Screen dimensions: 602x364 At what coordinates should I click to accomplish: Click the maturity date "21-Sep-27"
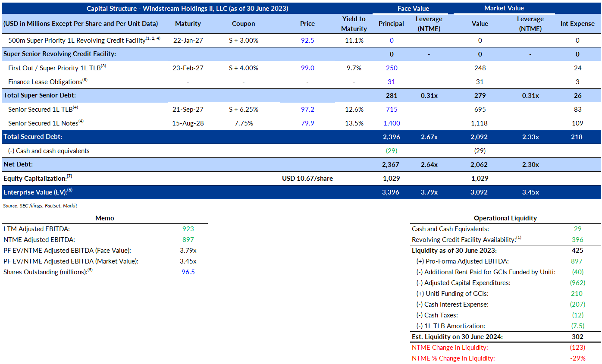pos(188,110)
